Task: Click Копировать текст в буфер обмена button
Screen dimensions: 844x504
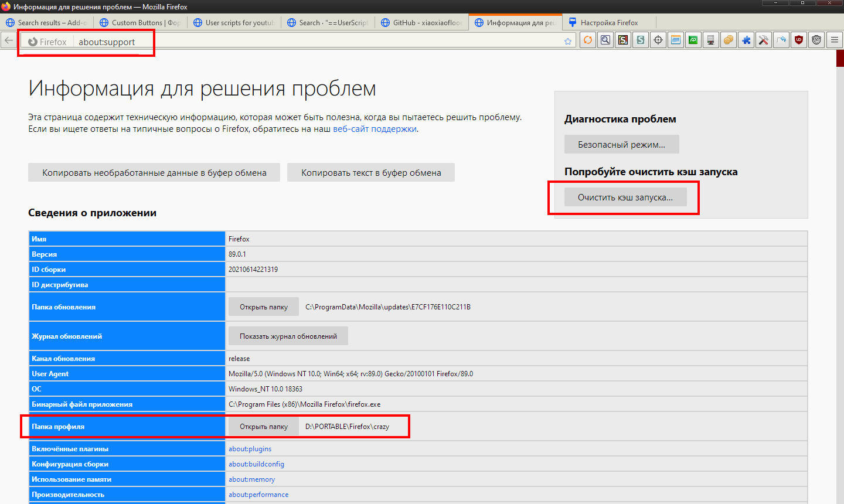Action: click(371, 172)
